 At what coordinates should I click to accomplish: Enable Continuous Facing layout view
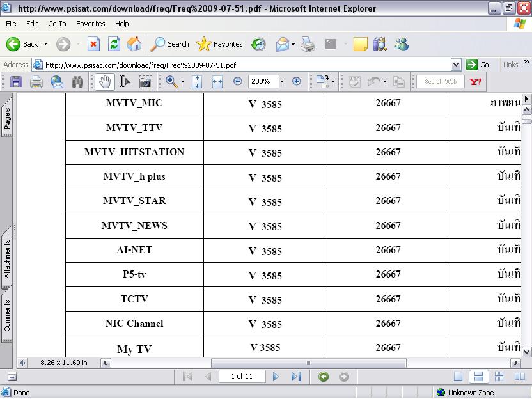(499, 376)
